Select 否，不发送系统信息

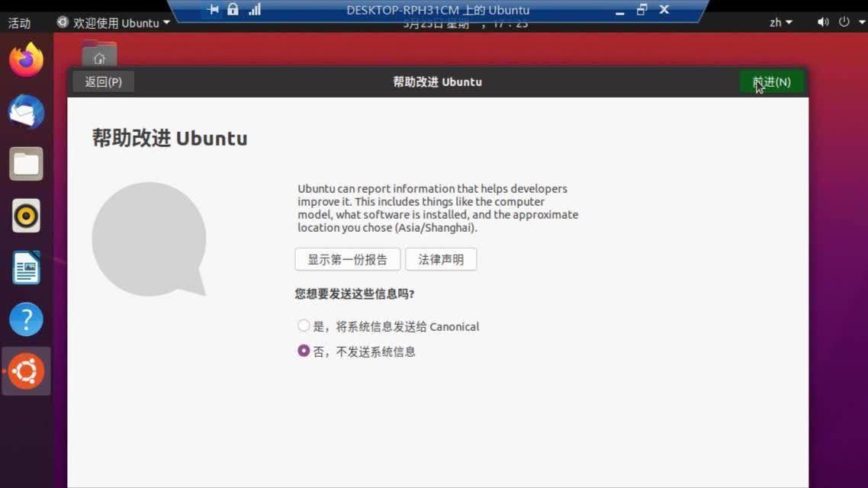(304, 351)
